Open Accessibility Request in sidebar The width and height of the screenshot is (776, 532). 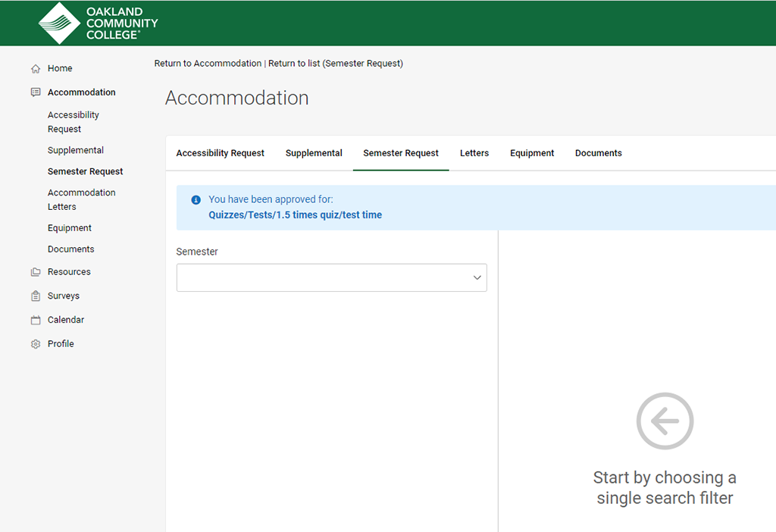tap(74, 122)
